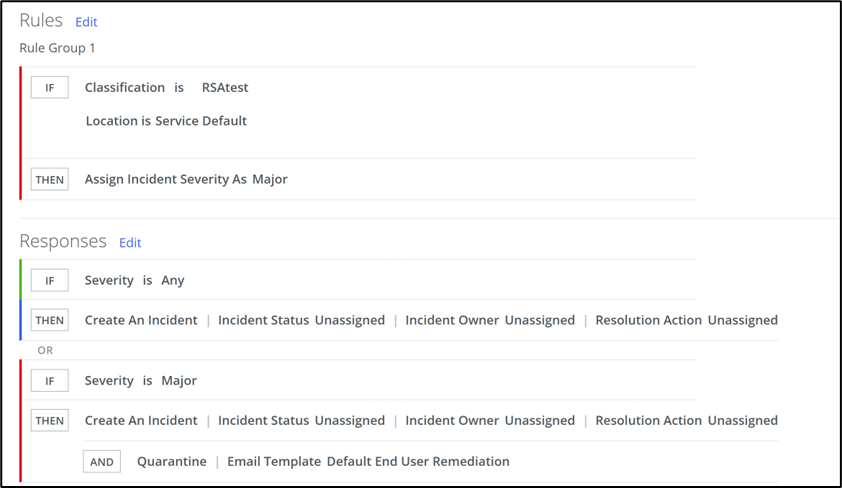
Task: Click the IF badge for Severity is Major
Action: pyautogui.click(x=49, y=381)
